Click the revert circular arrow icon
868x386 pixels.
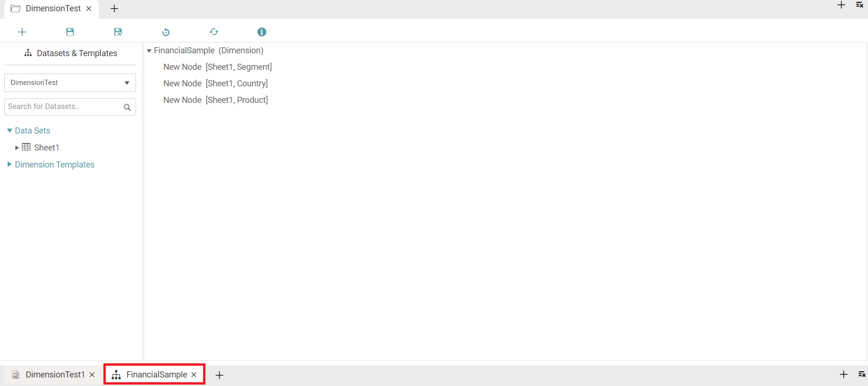(x=166, y=32)
